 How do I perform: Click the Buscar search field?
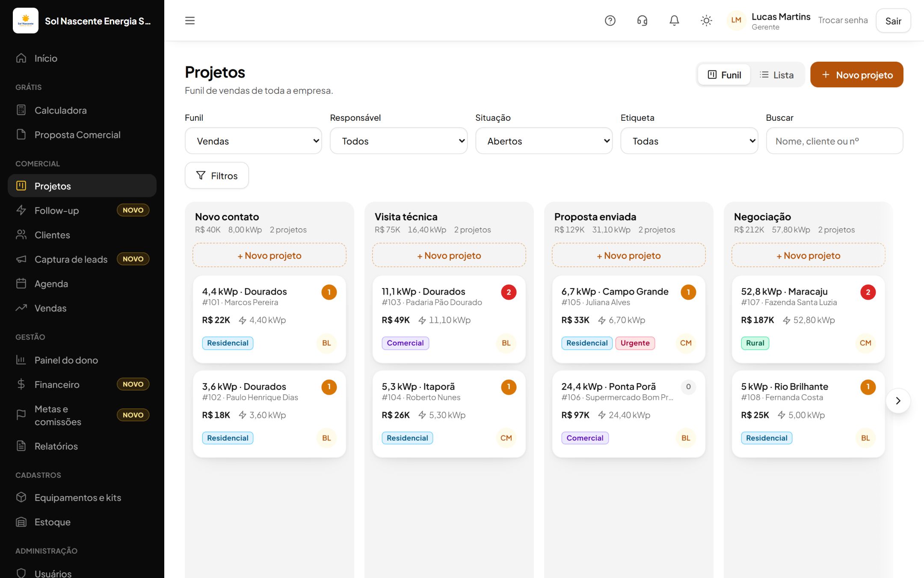pos(835,141)
